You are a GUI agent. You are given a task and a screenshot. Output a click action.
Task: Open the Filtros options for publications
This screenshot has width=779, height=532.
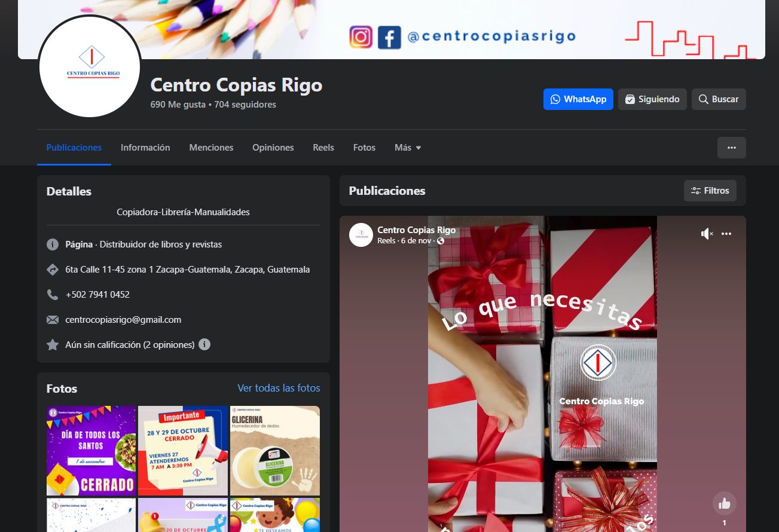click(710, 191)
